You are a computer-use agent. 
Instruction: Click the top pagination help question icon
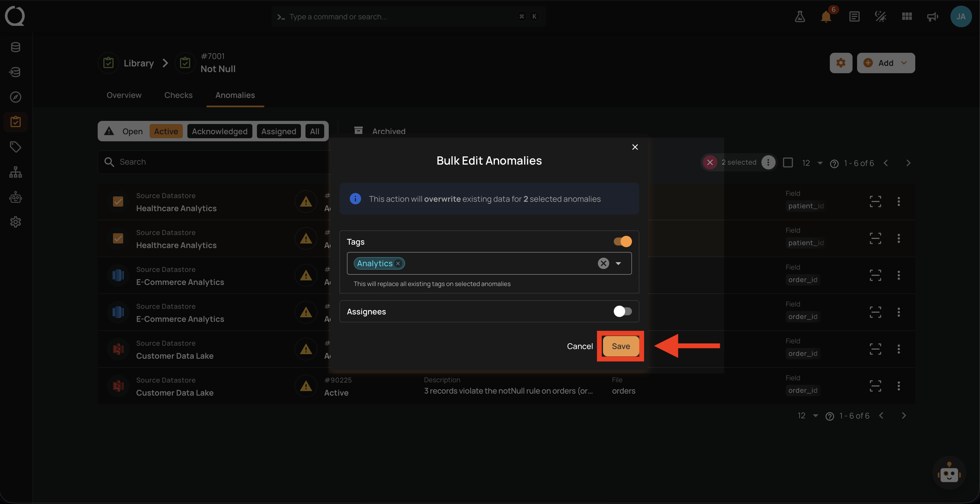click(x=834, y=163)
